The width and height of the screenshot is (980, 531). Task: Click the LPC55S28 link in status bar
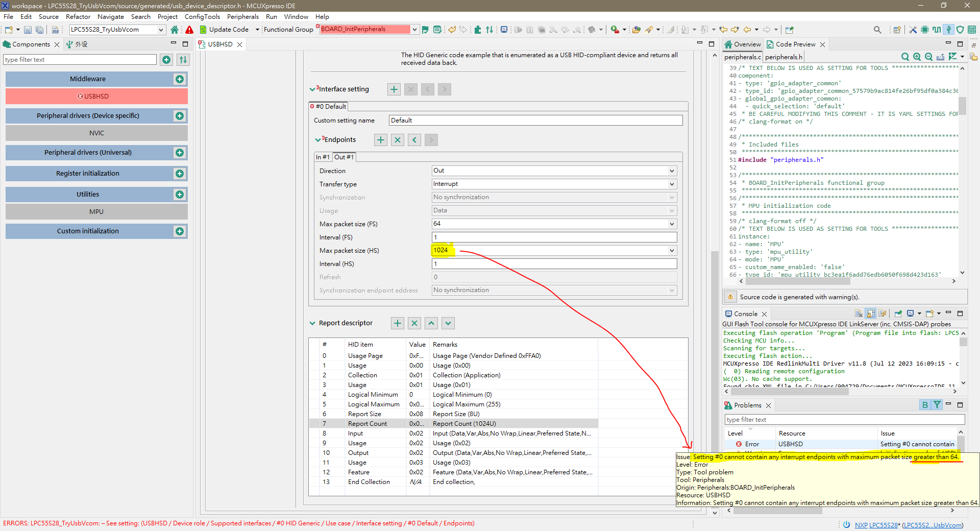click(x=883, y=524)
